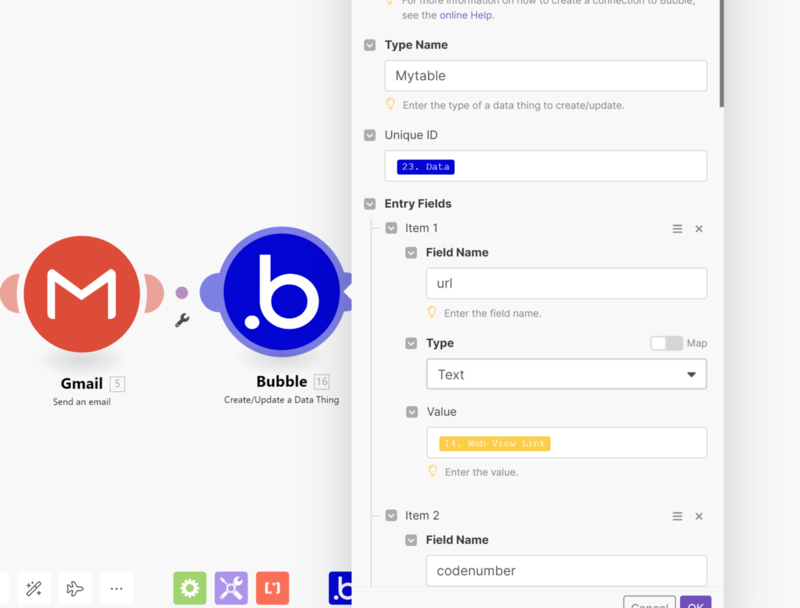The height and width of the screenshot is (608, 800).
Task: Open the online Help link
Action: (466, 15)
